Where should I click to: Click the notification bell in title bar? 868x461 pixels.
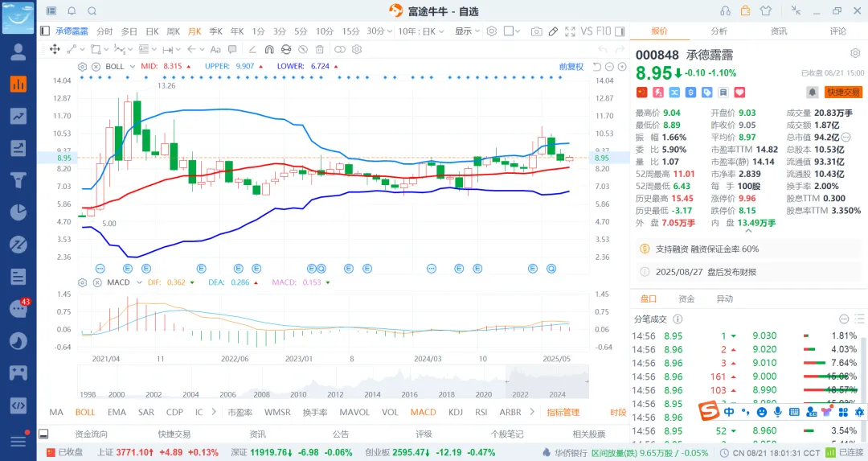tap(72, 11)
